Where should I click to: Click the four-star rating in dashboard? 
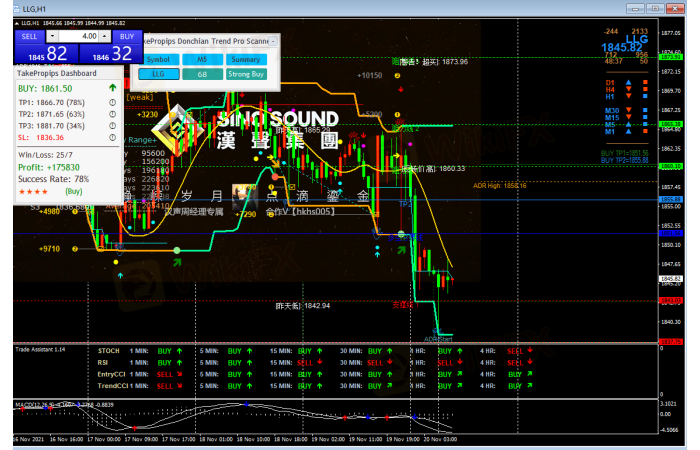coord(34,189)
